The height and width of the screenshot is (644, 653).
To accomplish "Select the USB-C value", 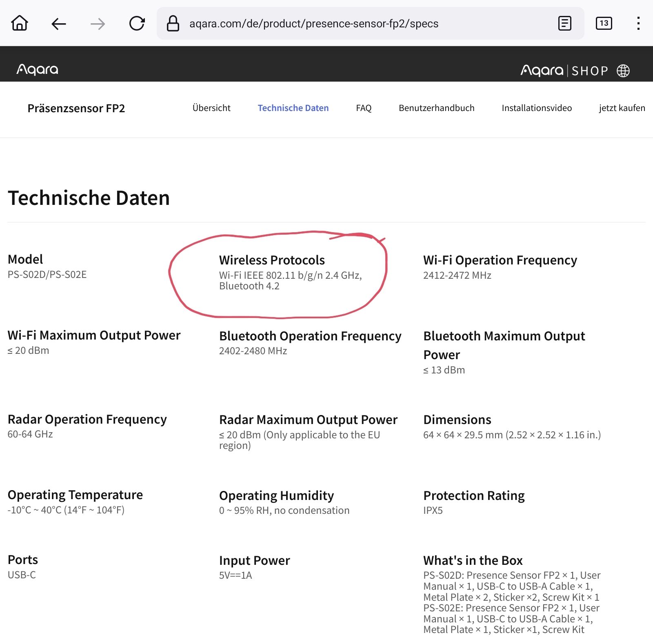I will [22, 575].
